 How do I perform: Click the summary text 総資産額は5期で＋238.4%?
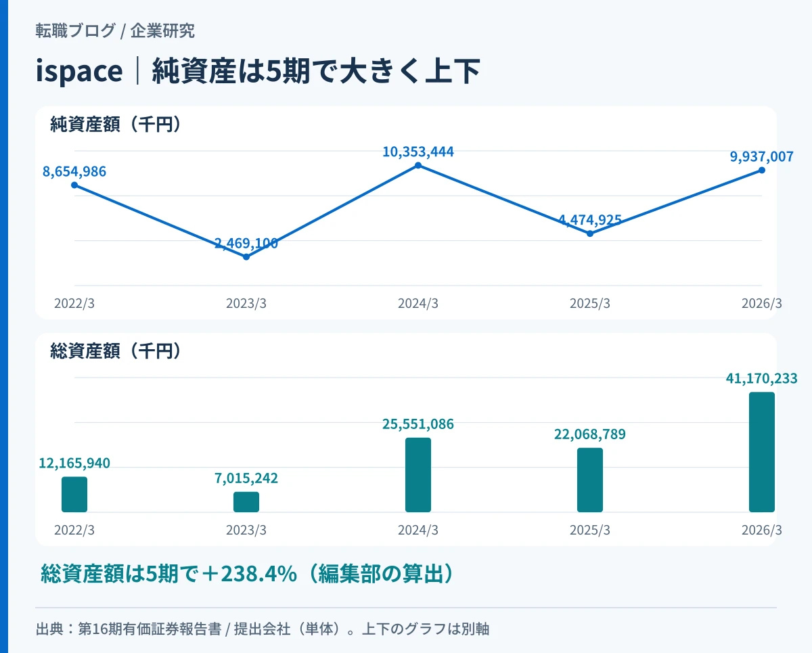pyautogui.click(x=169, y=574)
